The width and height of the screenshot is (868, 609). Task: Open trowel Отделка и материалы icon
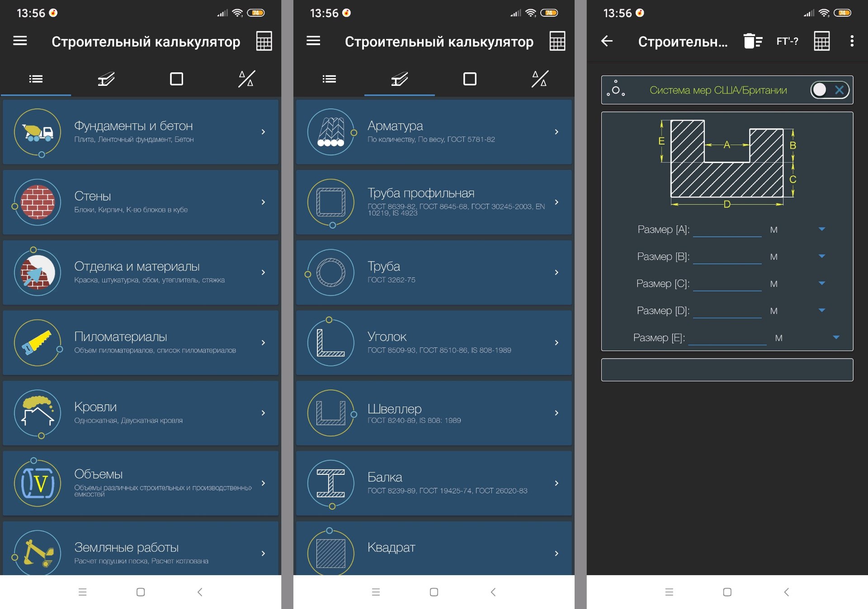(38, 272)
